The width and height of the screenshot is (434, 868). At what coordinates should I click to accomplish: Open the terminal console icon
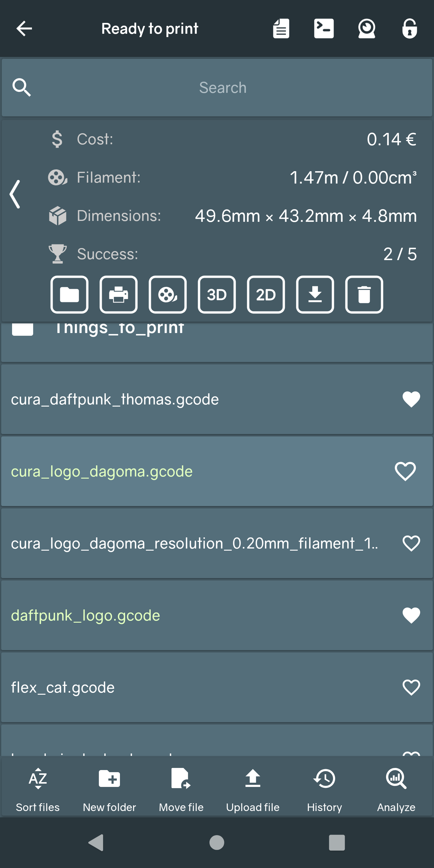(x=324, y=29)
